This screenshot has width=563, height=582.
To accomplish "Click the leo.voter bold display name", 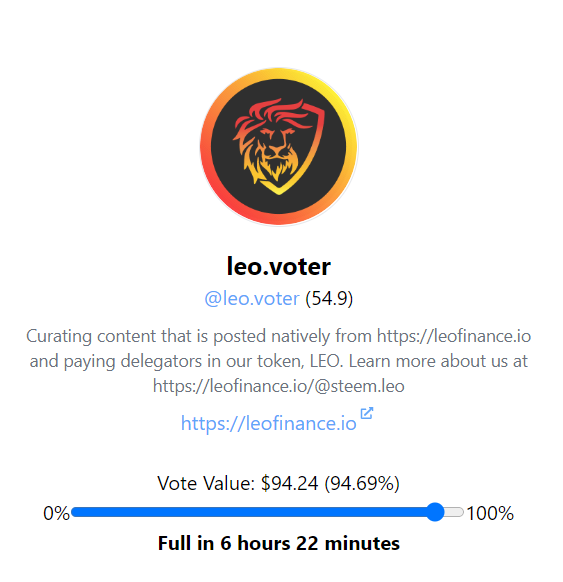I will 279,266.
